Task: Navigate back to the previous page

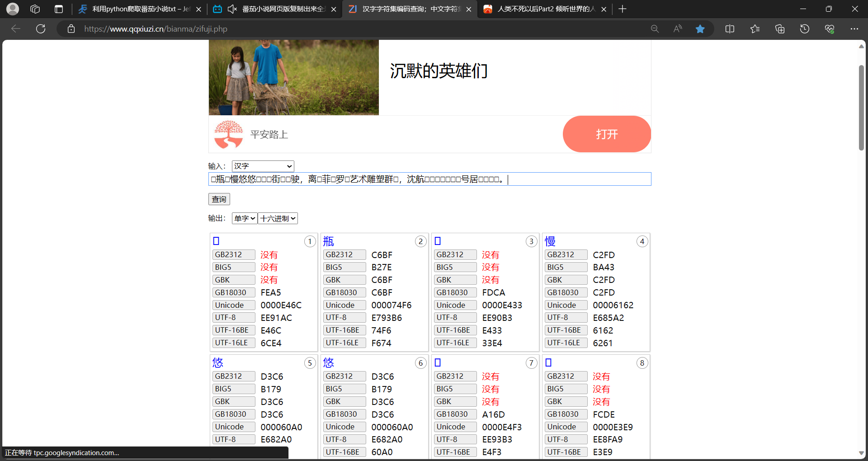Action: click(15, 28)
